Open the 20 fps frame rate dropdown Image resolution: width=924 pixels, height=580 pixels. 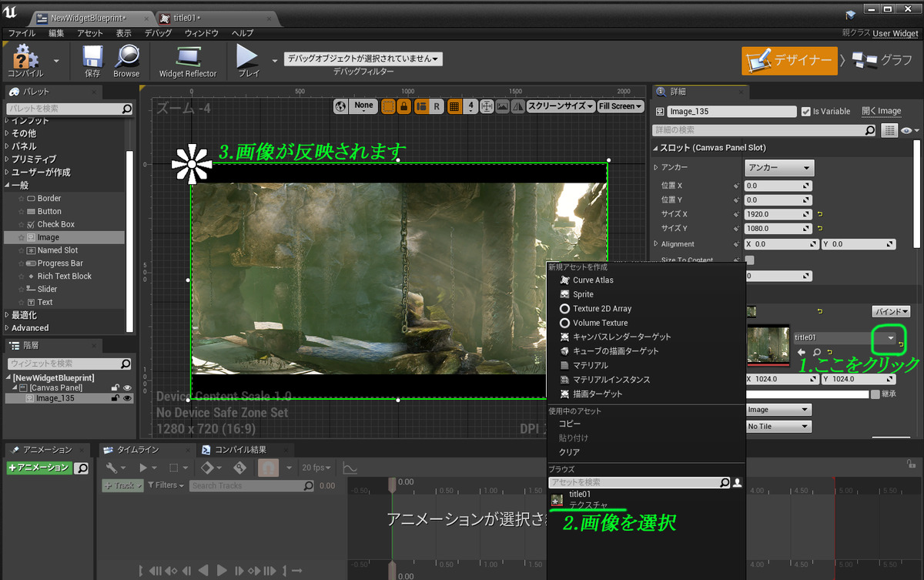coord(317,468)
